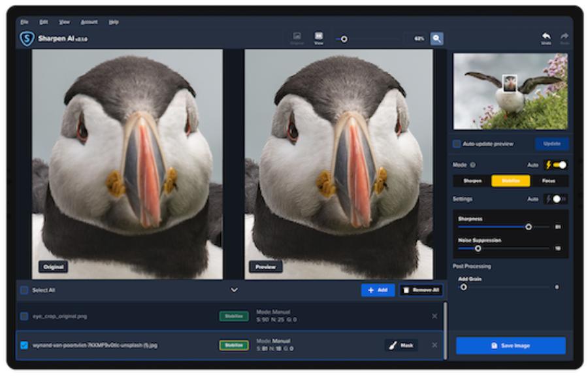Image resolution: width=588 pixels, height=377 pixels.
Task: Check the Select All checkbox
Action: 24,290
